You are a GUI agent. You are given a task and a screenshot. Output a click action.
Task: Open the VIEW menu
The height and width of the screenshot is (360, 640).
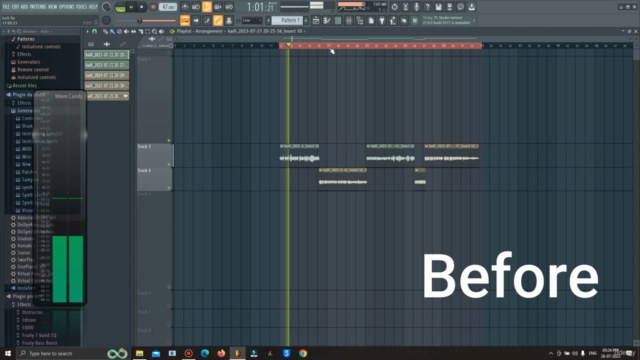tap(53, 7)
